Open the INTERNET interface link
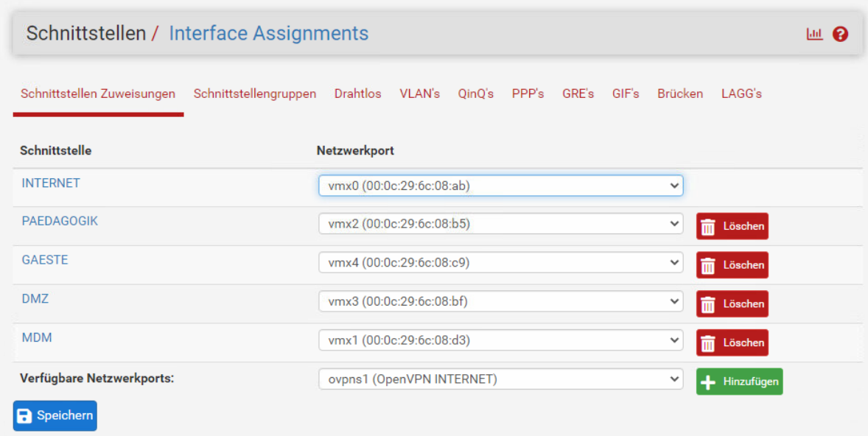Image resolution: width=868 pixels, height=436 pixels. (51, 183)
